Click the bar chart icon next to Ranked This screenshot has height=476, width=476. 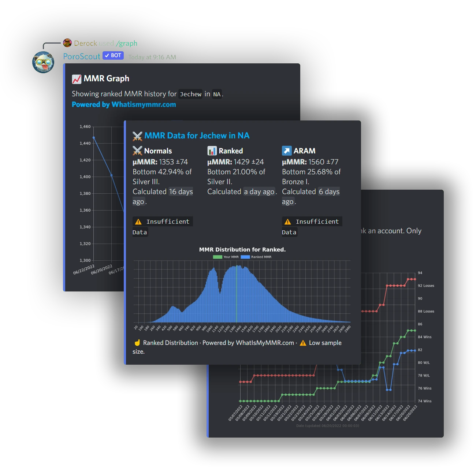212,150
